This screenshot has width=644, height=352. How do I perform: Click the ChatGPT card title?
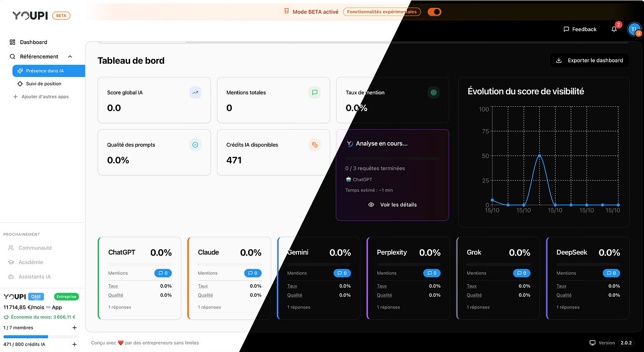(122, 252)
